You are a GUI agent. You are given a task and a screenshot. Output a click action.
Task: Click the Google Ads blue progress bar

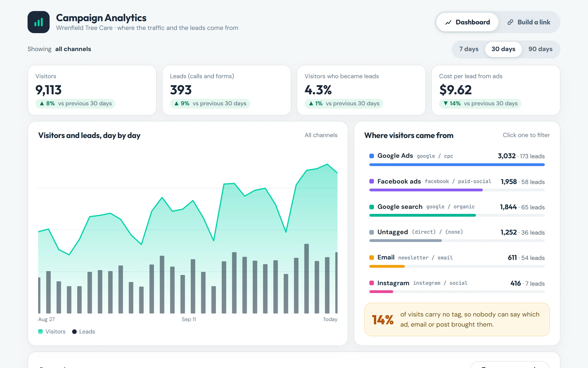(457, 165)
